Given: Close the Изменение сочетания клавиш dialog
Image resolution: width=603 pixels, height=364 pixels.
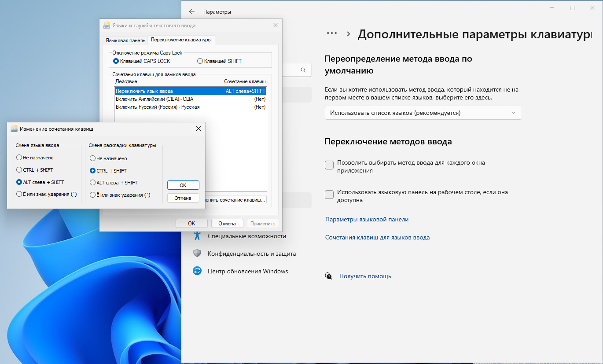Looking at the screenshot, I should click(198, 129).
